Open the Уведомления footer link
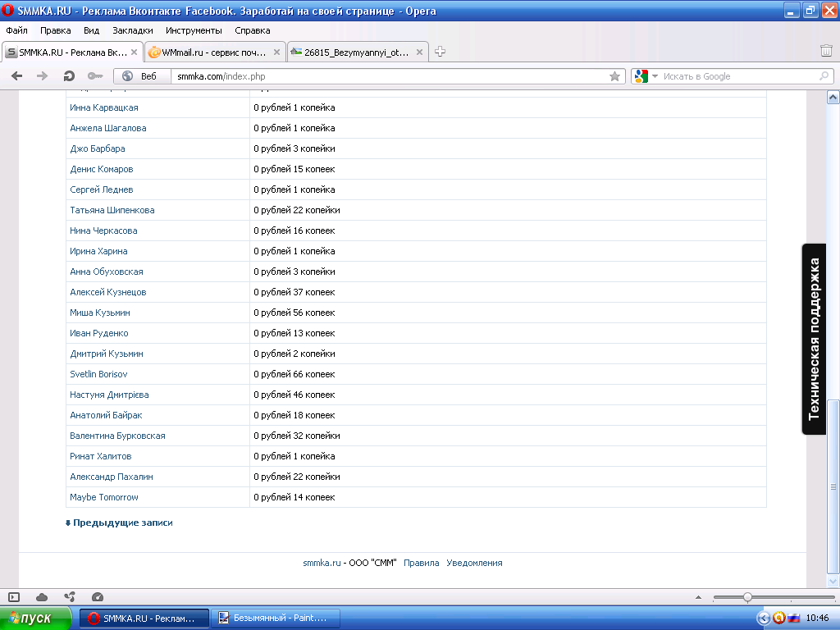 474,563
